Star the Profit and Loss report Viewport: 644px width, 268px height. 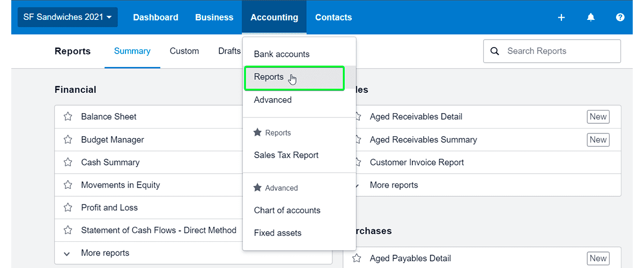point(68,207)
